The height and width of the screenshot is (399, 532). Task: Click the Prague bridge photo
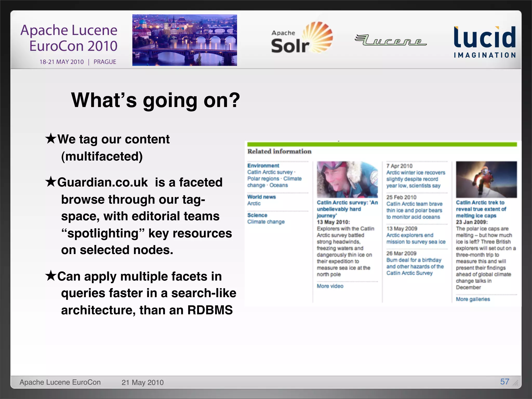pos(184,40)
